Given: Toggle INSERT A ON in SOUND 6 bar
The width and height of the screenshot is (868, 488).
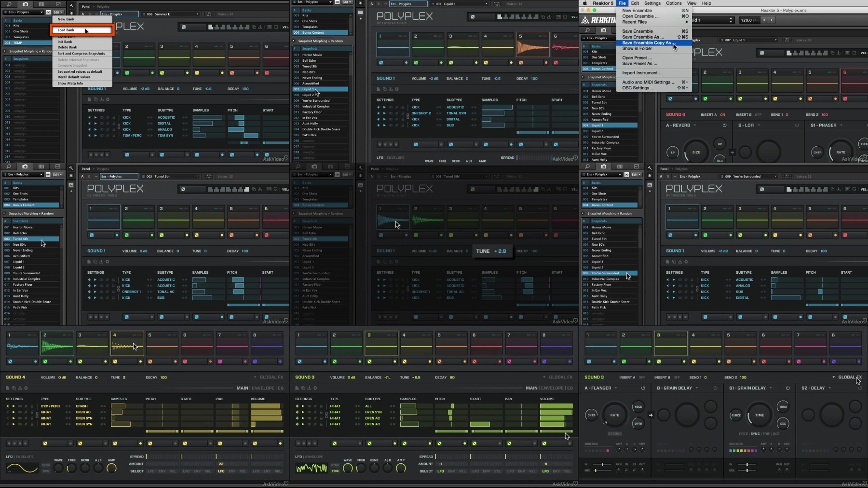Looking at the screenshot, I should click(722, 115).
